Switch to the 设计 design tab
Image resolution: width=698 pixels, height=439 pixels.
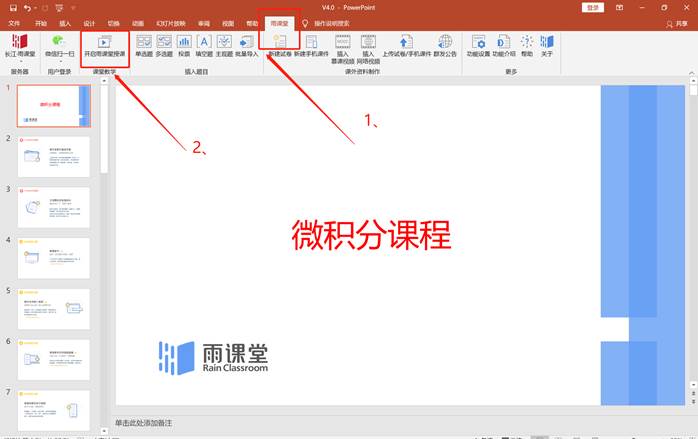pos(89,23)
